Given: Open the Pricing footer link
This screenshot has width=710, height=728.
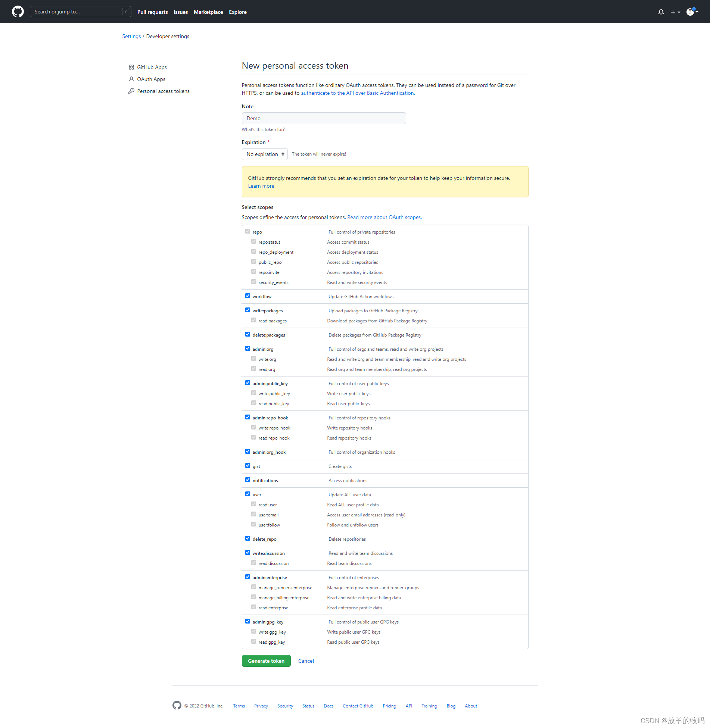Looking at the screenshot, I should click(x=389, y=706).
